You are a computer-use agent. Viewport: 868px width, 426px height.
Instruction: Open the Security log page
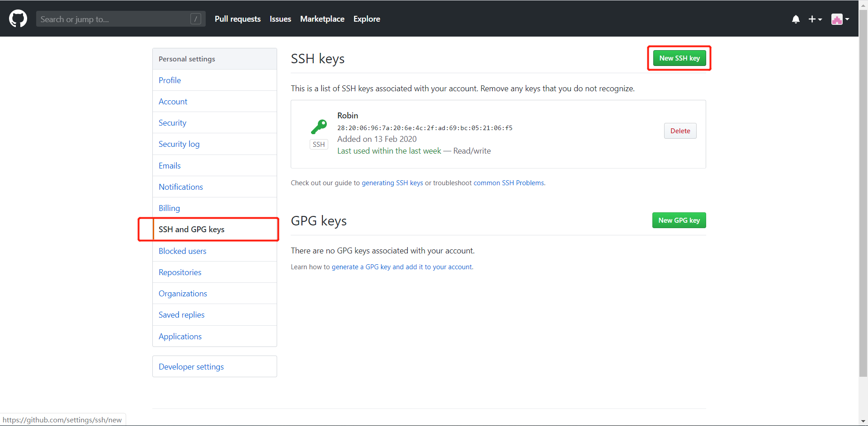click(x=215, y=144)
